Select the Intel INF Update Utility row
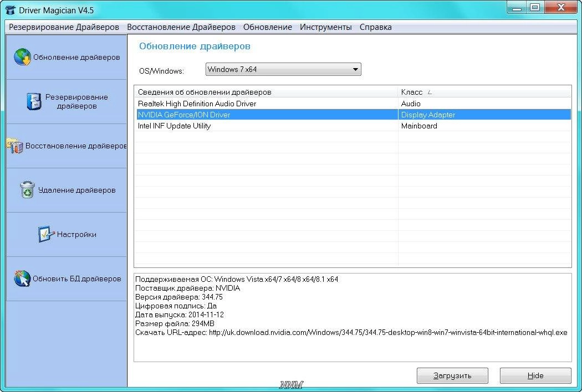This screenshot has height=392, width=582. (x=353, y=126)
